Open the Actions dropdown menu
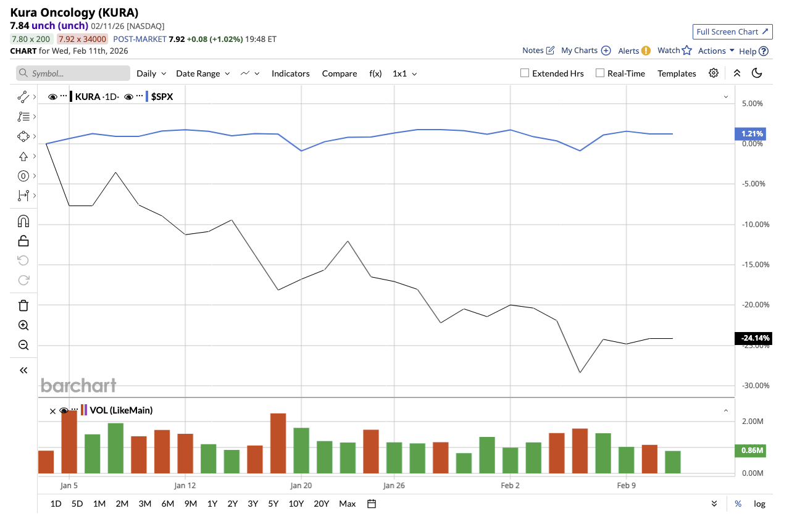The height and width of the screenshot is (532, 805). 716,51
